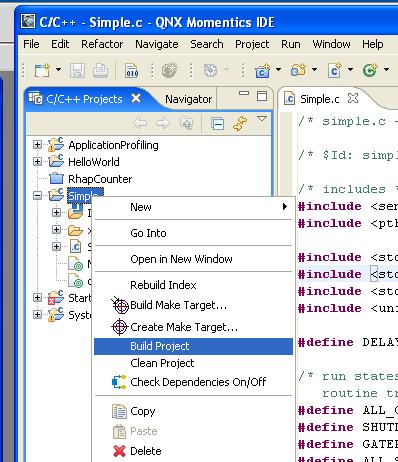The width and height of the screenshot is (398, 462).
Task: Switch to the Navigator tab
Action: pos(188,99)
